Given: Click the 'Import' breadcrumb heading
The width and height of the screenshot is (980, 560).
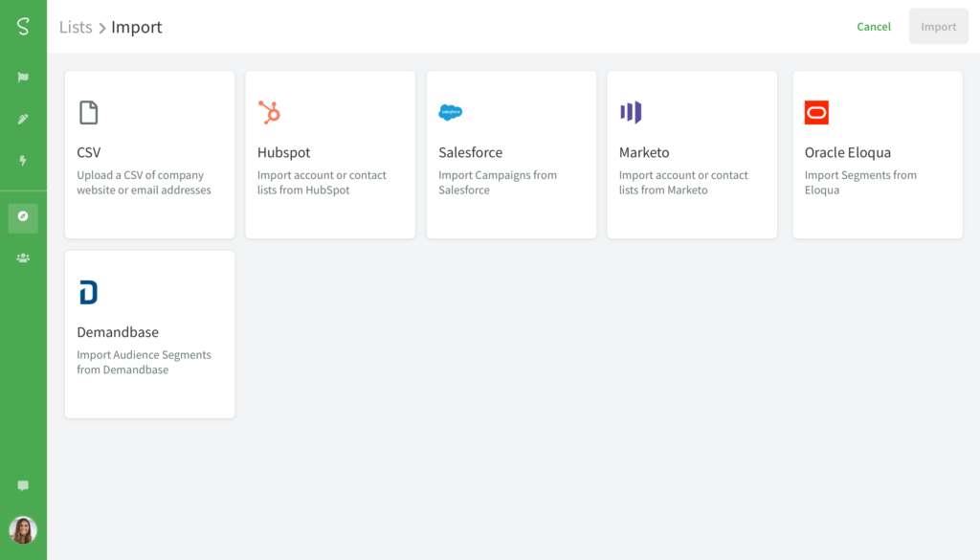Looking at the screenshot, I should point(137,27).
